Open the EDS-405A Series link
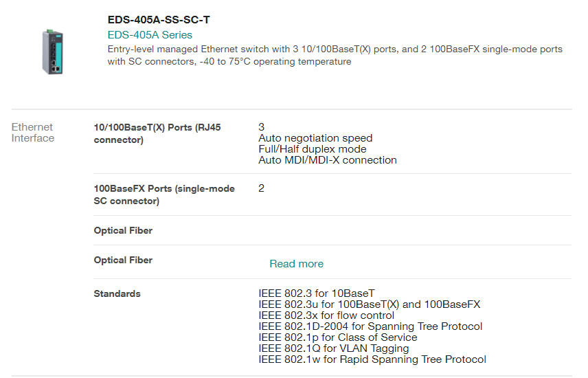588x378 pixels. 150,35
